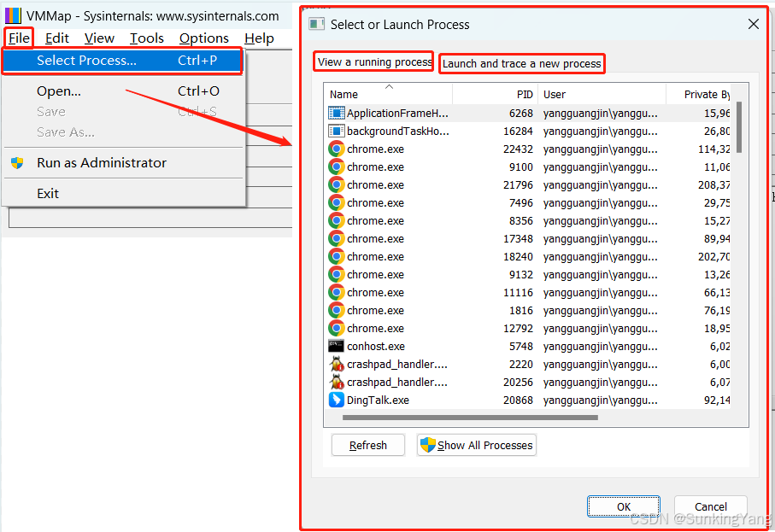Dismiss dialog with the Cancel button
This screenshot has width=775, height=532.
[x=710, y=506]
